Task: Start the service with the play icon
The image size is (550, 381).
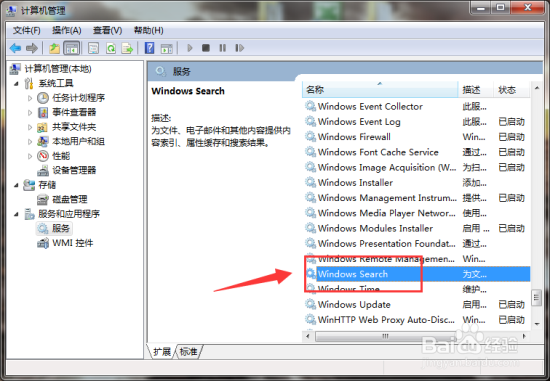Action: coord(190,48)
